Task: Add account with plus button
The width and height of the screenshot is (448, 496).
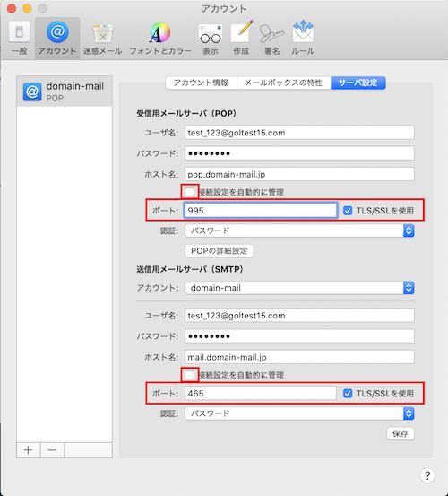Action: coord(29,449)
